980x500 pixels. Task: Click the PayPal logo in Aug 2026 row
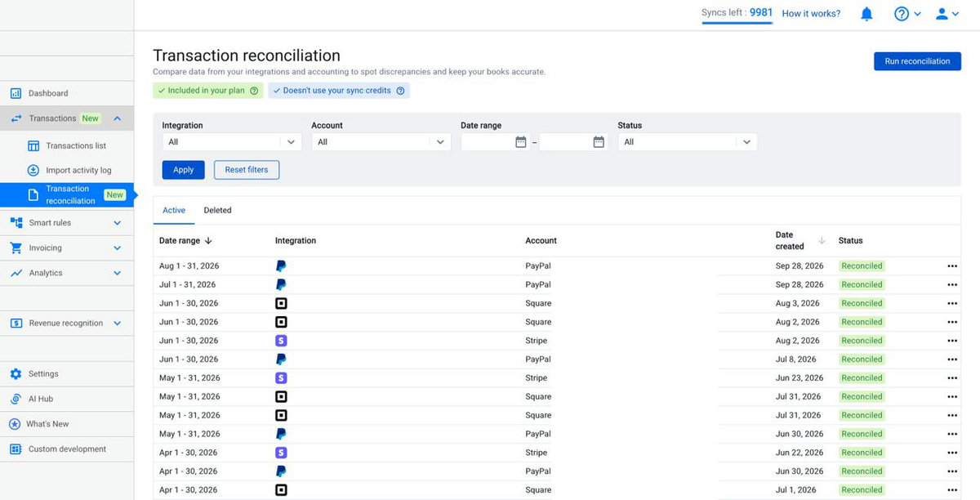coord(281,266)
